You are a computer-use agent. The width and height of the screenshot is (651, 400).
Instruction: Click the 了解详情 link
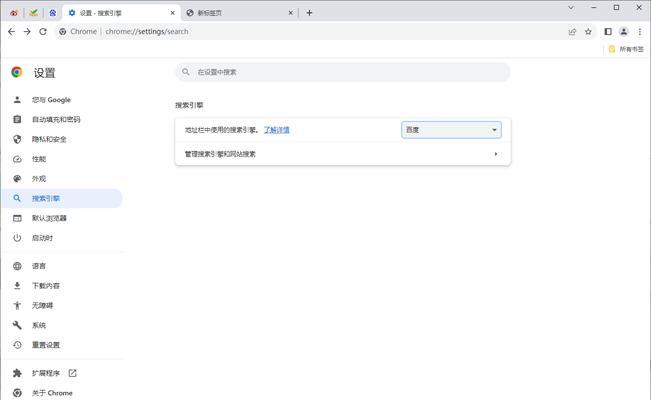pyautogui.click(x=277, y=130)
